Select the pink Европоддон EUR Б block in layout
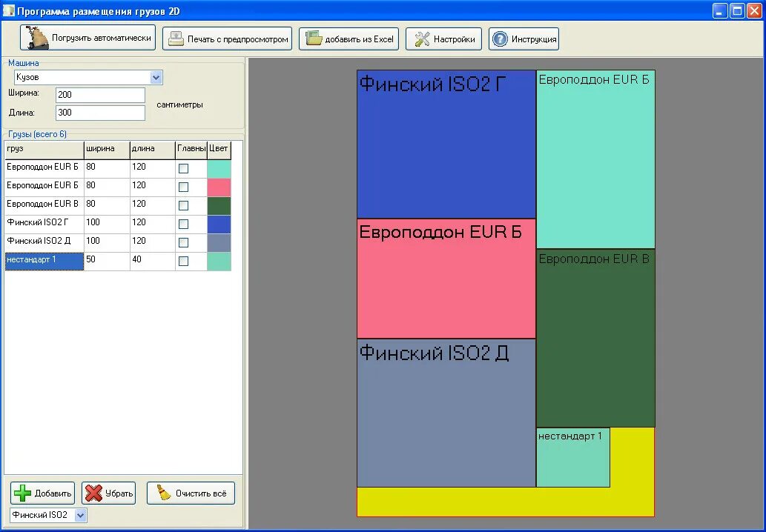The height and width of the screenshot is (532, 766). pyautogui.click(x=446, y=279)
